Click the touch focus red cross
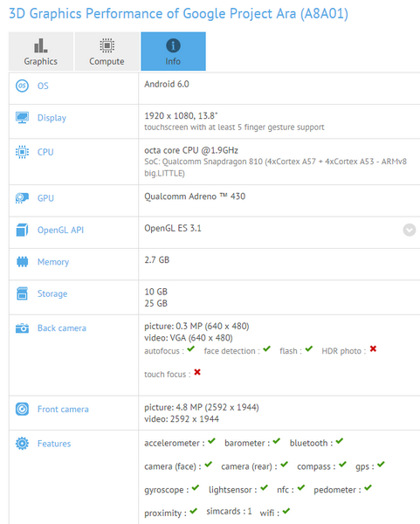The image size is (420, 524). pos(197,372)
